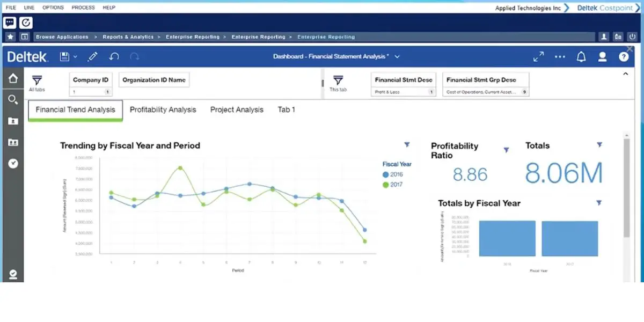Viewport: 644px width, 322px height.
Task: Open the dropdown arrow next to save
Action: click(75, 57)
